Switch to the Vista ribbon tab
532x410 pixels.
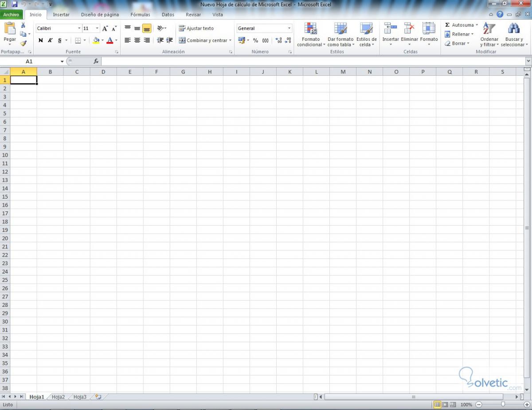click(218, 15)
